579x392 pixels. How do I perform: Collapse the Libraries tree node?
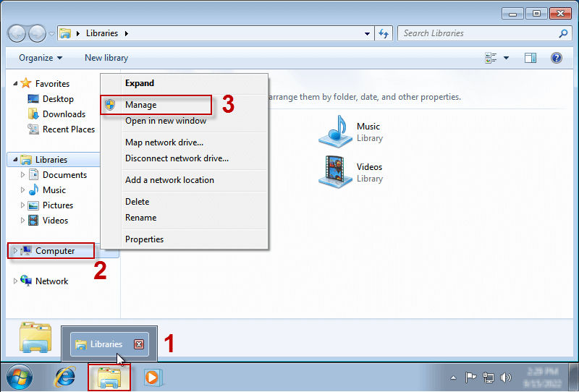15,159
